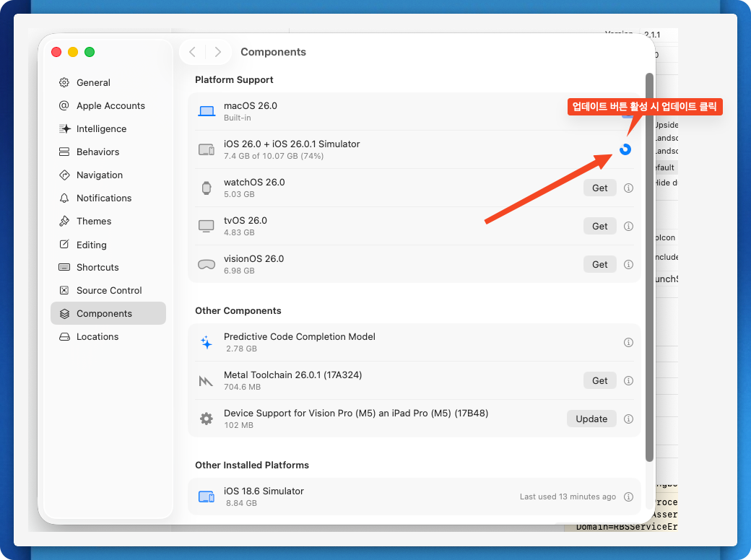Click the 8.84 GB size text

[x=241, y=503]
